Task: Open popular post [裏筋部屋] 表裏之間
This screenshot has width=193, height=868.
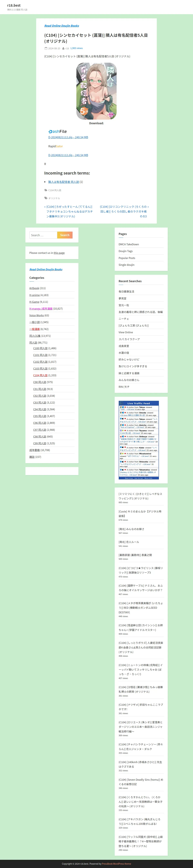Action: point(135,555)
